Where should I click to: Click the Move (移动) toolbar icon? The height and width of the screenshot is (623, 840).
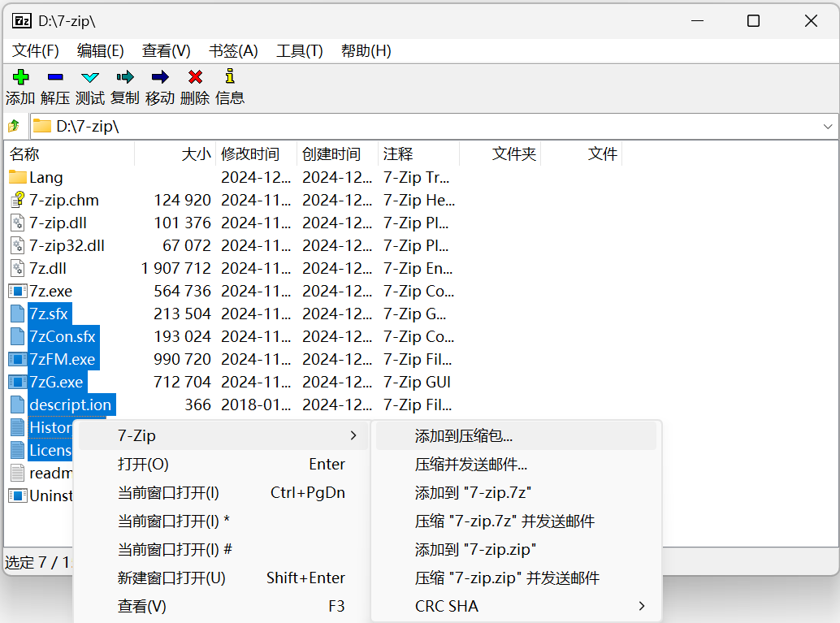click(x=160, y=77)
